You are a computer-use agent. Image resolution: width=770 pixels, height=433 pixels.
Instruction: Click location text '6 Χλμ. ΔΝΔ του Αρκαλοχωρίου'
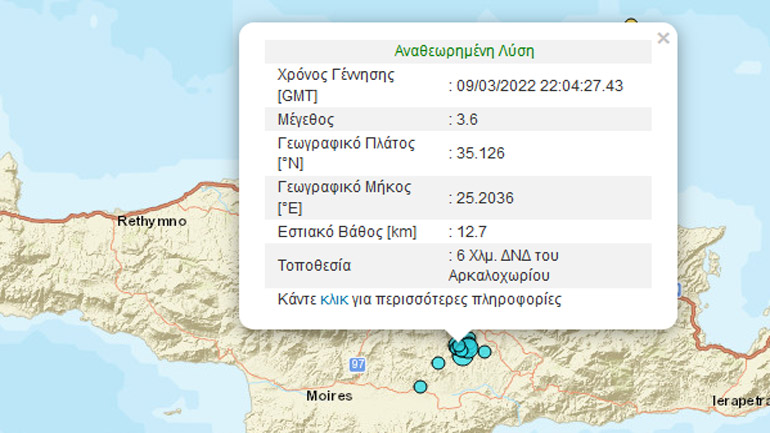(504, 266)
